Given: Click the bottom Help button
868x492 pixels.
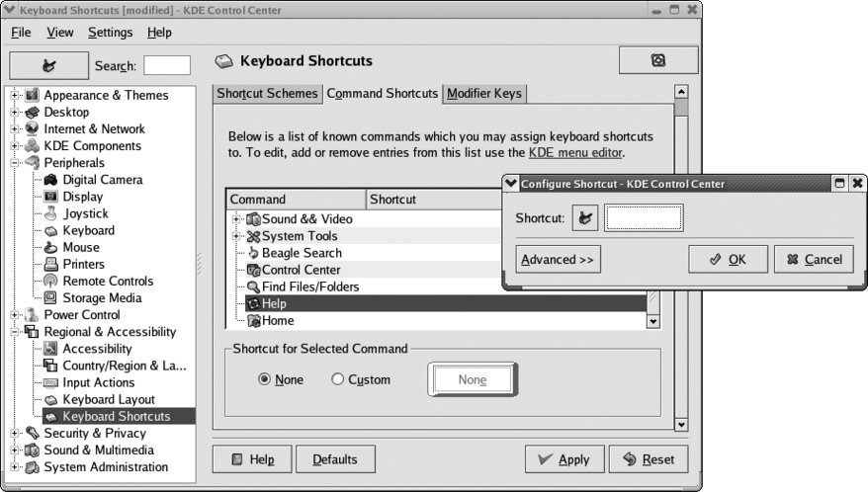Looking at the screenshot, I should tap(252, 459).
